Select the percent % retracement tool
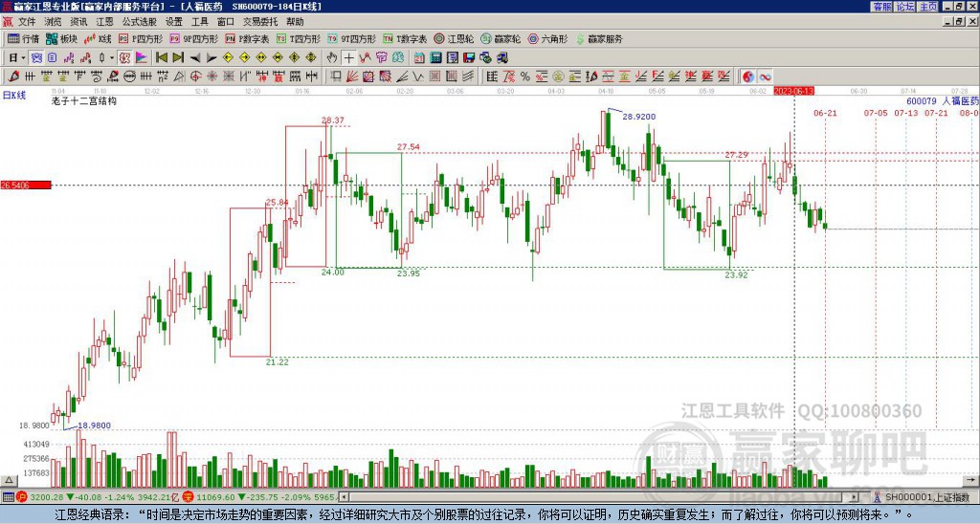This screenshot has width=980, height=524. (x=525, y=76)
